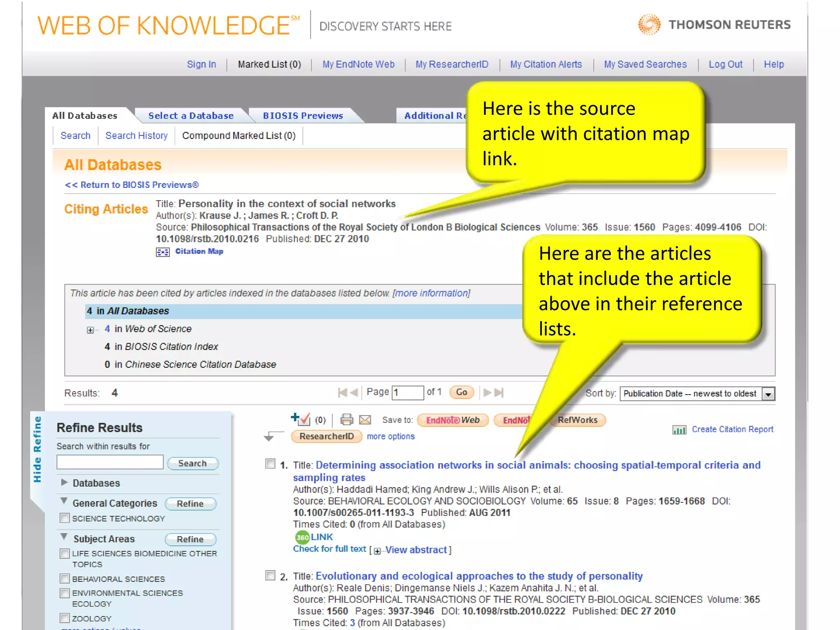The height and width of the screenshot is (630, 840).
Task: Expand View abstract for result 1
Action: coord(416,550)
